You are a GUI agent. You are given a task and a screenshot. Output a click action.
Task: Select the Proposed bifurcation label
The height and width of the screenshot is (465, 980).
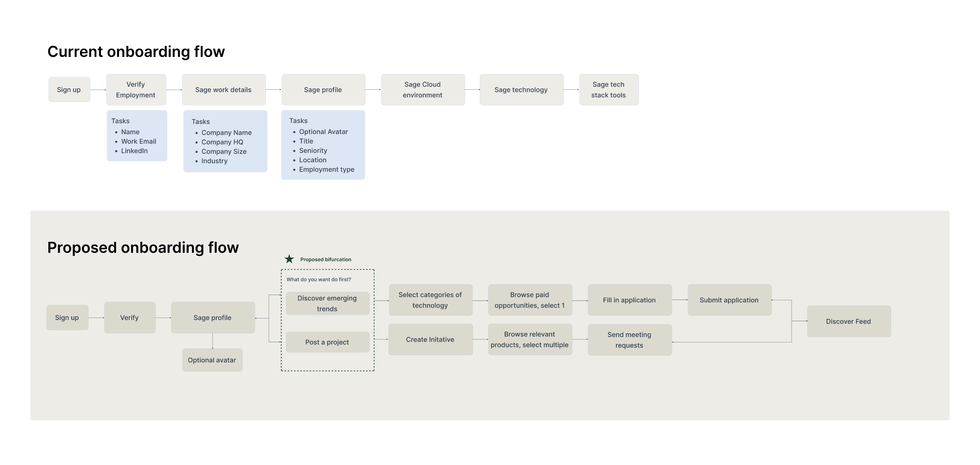click(x=326, y=260)
